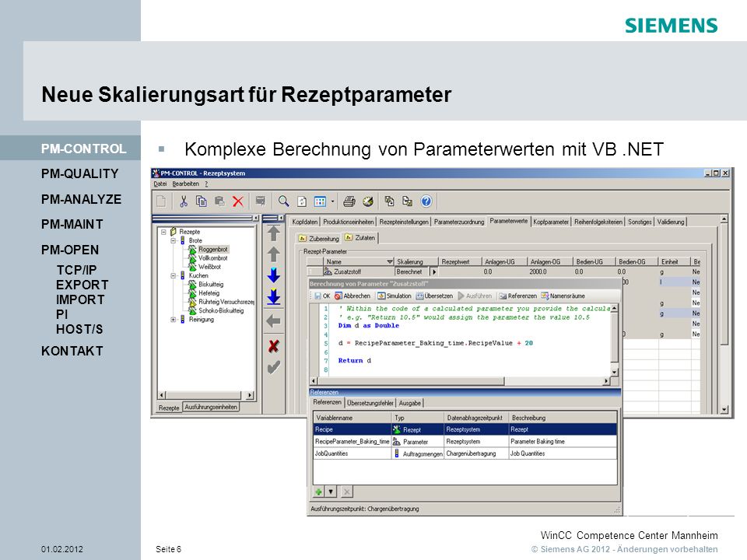Click OK in the calculation dialog
Screen dimensions: 747x560
[322, 296]
